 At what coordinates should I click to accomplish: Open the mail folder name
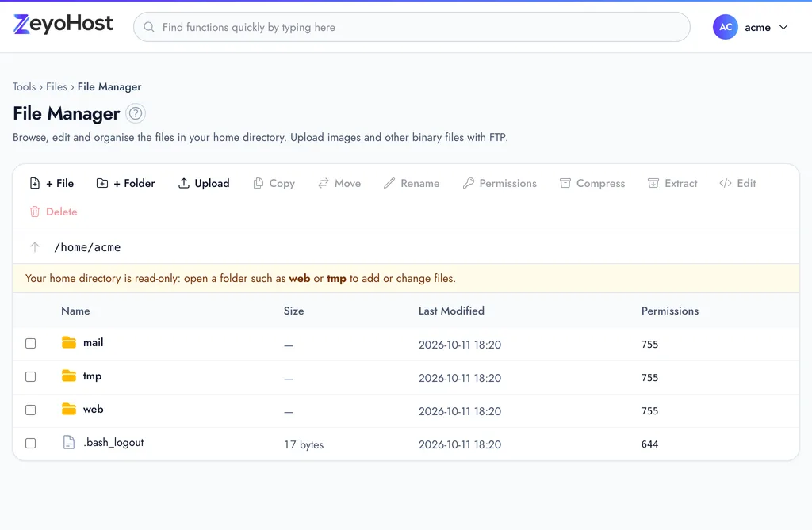click(x=94, y=342)
